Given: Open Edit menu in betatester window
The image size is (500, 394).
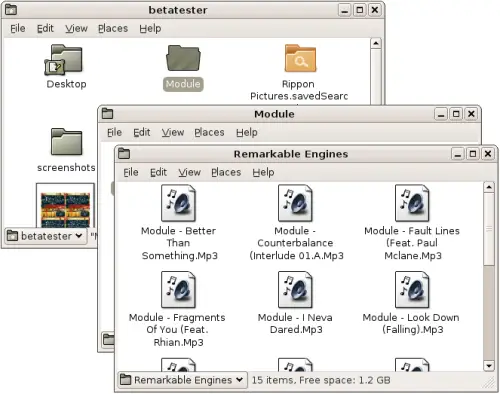Looking at the screenshot, I should (x=45, y=29).
